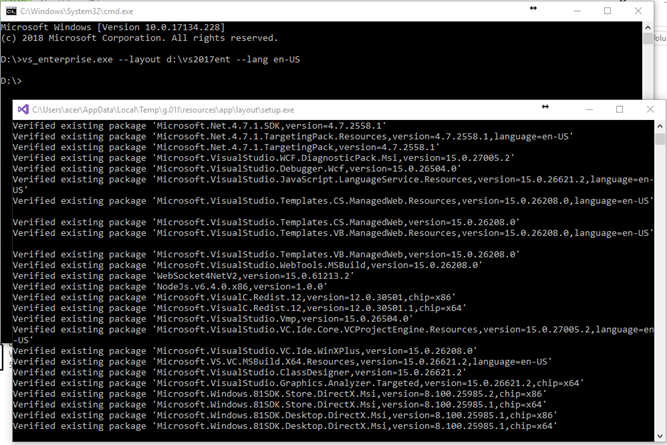Click the empty D:\> prompt in cmd window

click(11, 81)
